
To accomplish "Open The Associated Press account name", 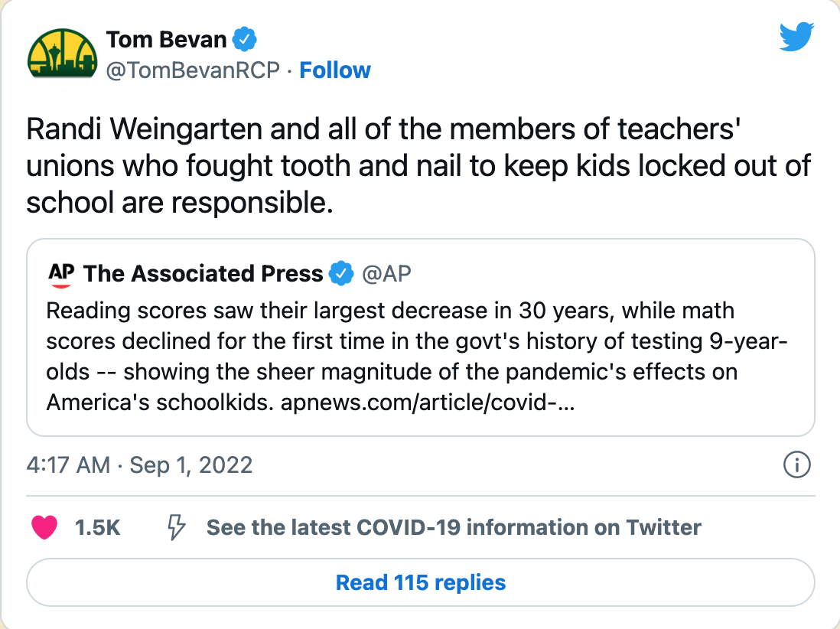I will (x=203, y=273).
